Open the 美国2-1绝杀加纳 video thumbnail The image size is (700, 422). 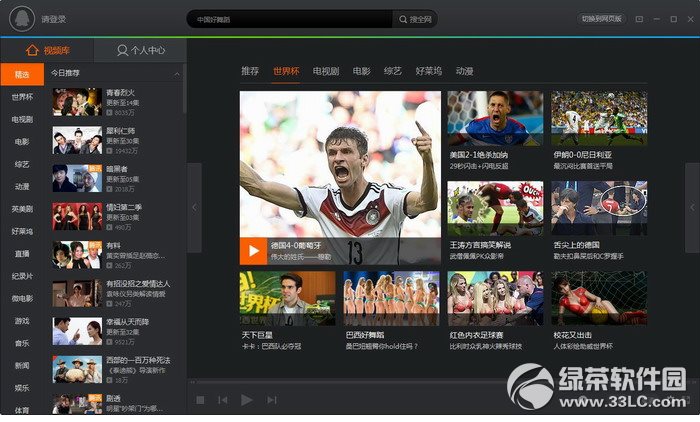(x=495, y=118)
